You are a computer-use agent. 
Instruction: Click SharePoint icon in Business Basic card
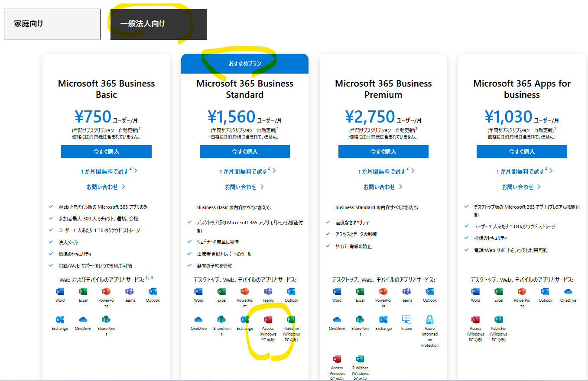tap(106, 320)
